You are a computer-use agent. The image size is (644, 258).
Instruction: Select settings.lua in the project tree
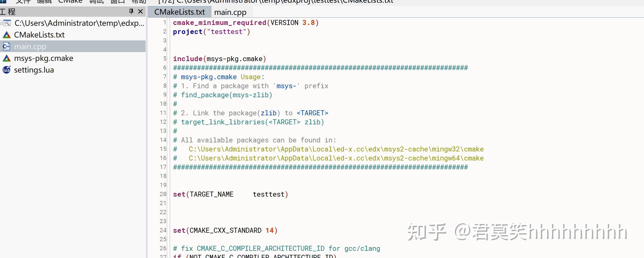(34, 70)
